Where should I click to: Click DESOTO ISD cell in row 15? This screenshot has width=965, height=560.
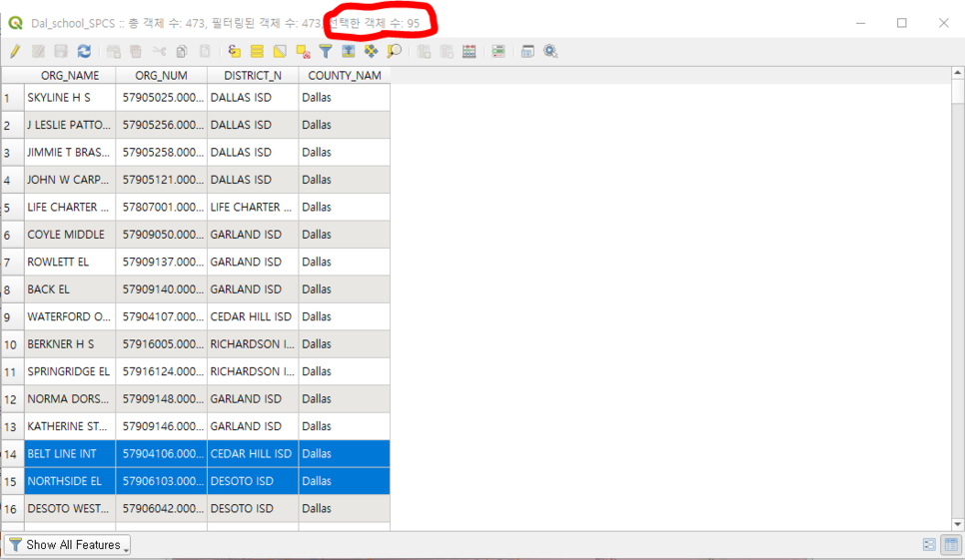[x=253, y=481]
